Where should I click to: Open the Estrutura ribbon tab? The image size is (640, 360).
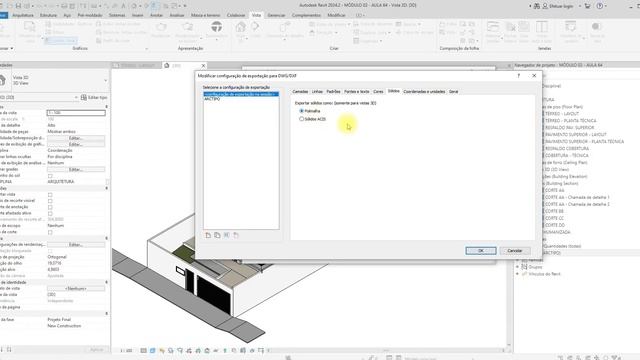coord(48,16)
